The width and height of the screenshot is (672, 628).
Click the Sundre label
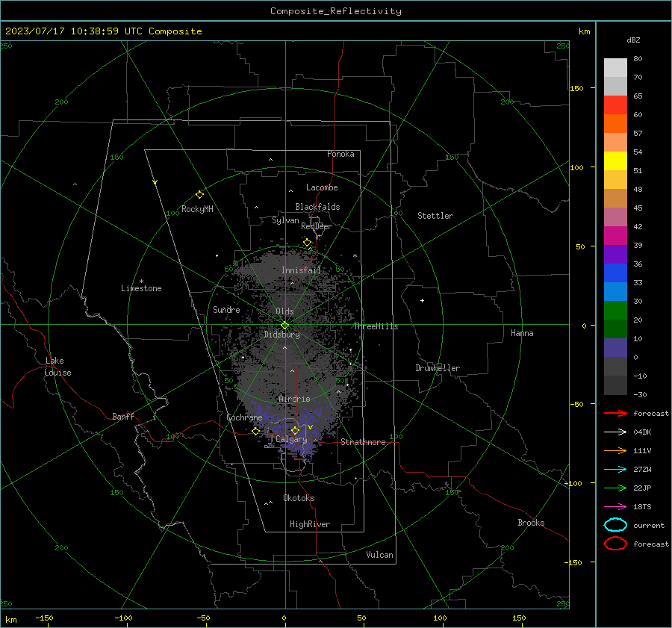point(226,309)
